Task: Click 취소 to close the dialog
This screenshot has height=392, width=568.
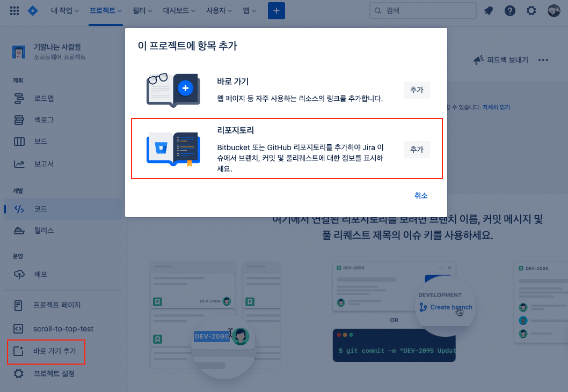Action: (x=420, y=195)
